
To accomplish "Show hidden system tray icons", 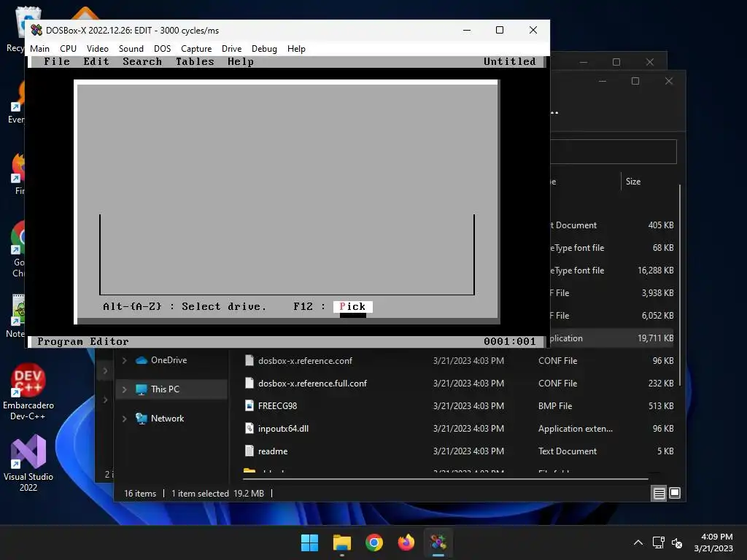I will click(638, 542).
